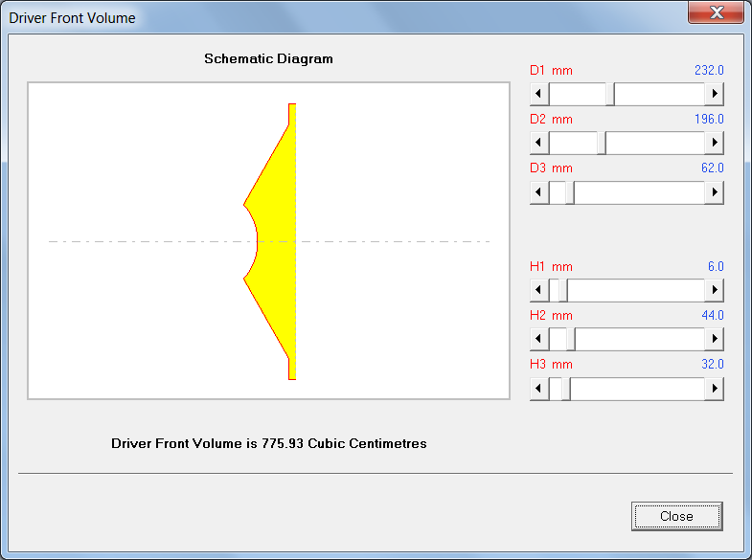Image resolution: width=752 pixels, height=560 pixels.
Task: Click the H2 value 44.0
Action: point(712,316)
